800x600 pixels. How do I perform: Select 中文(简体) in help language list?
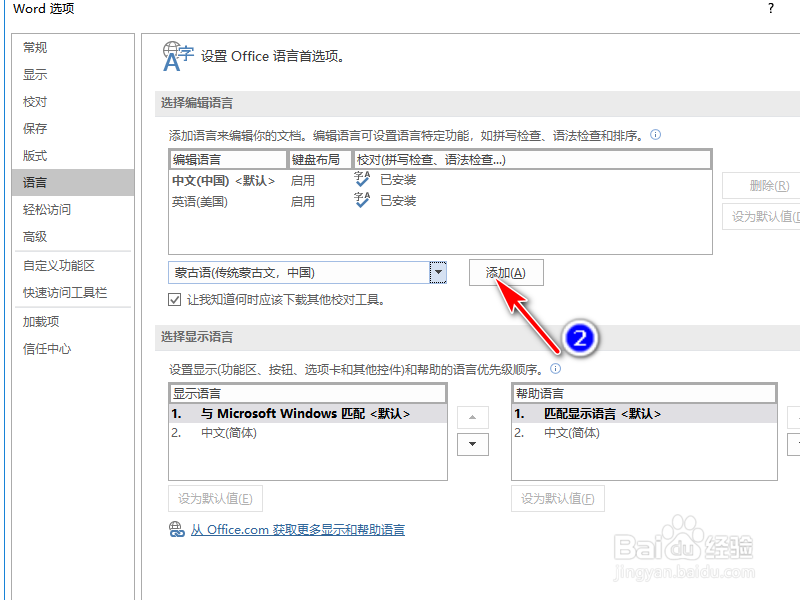(644, 433)
